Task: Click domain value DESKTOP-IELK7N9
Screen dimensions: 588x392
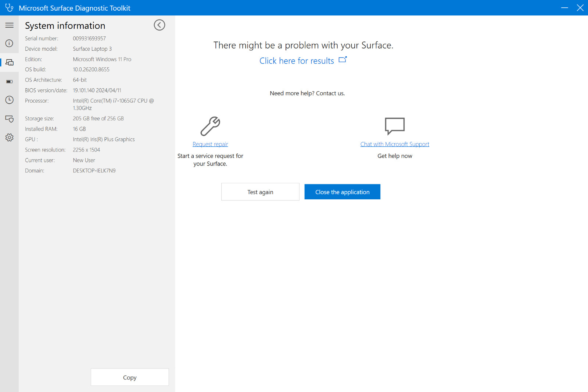Action: tap(94, 171)
